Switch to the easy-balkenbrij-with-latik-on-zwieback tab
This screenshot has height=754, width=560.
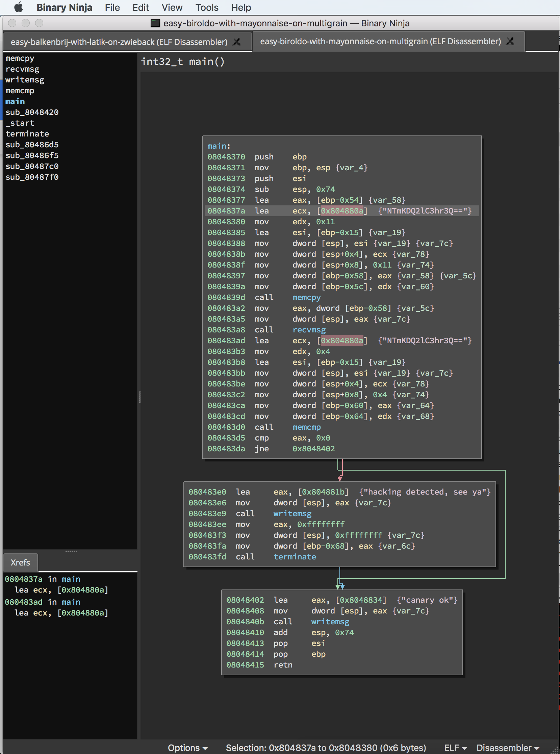[119, 42]
